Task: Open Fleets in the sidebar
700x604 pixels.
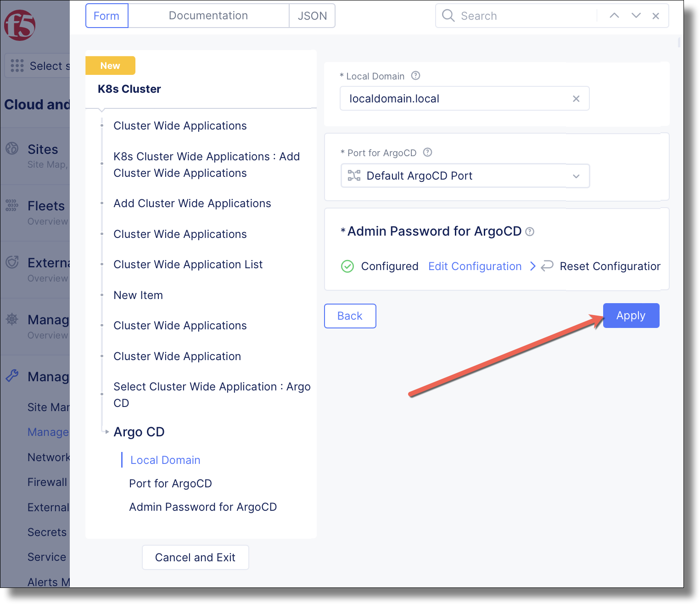Action: [x=46, y=206]
